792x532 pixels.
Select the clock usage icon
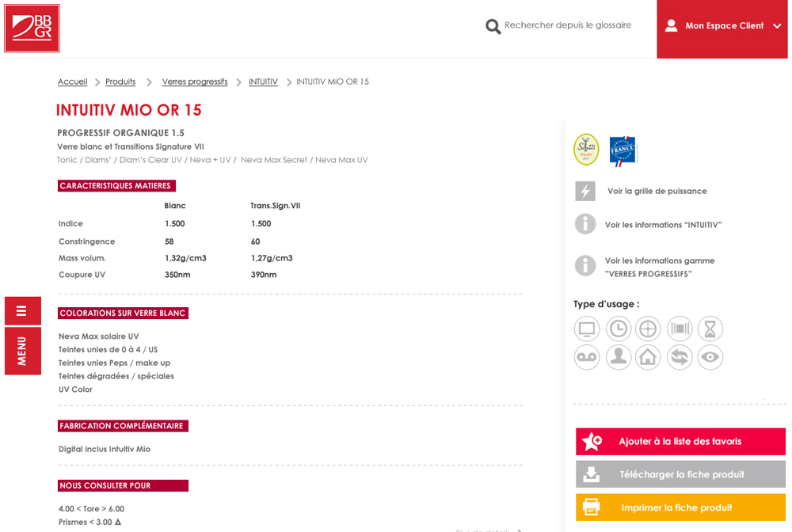pos(619,329)
